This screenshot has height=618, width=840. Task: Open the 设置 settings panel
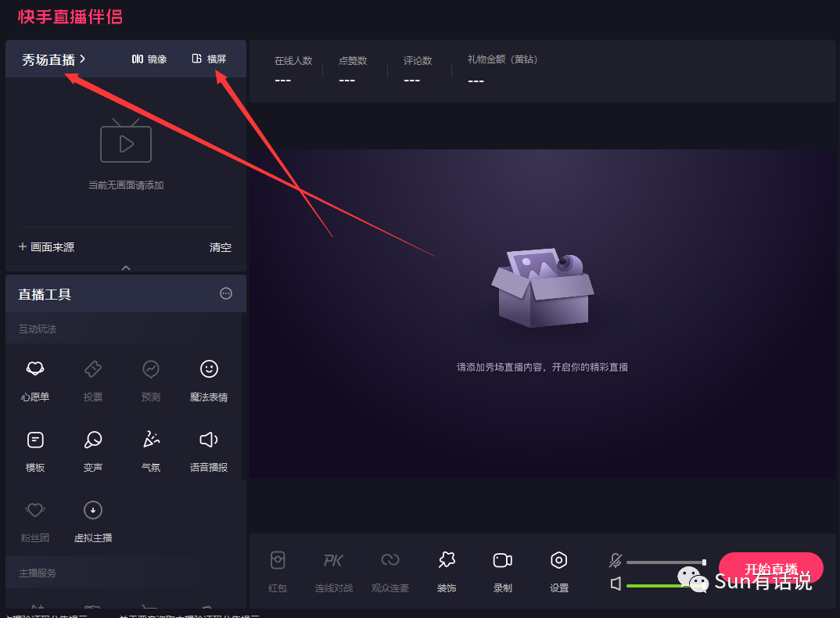[558, 571]
